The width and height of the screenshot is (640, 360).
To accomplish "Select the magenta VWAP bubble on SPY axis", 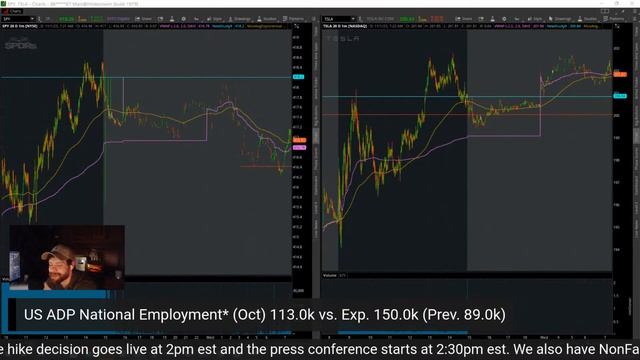I will [299, 147].
